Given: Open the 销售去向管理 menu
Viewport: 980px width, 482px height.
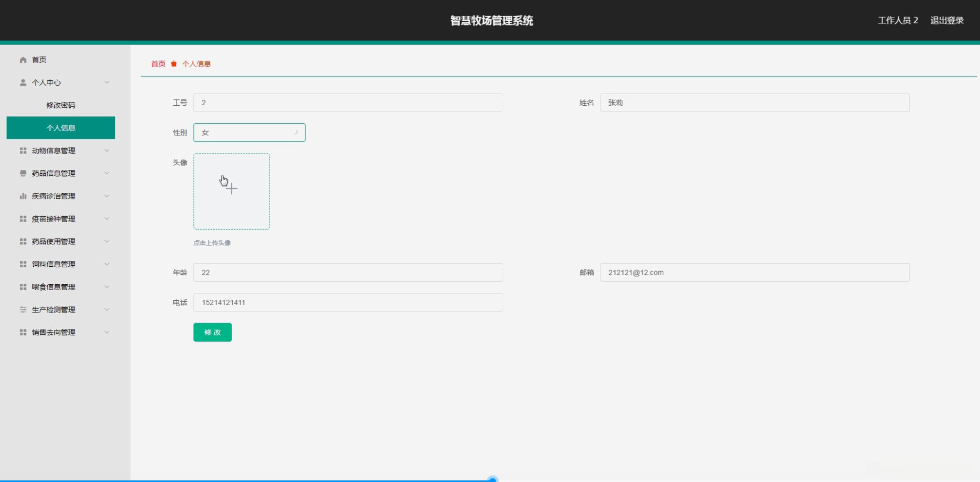Looking at the screenshot, I should click(x=61, y=332).
